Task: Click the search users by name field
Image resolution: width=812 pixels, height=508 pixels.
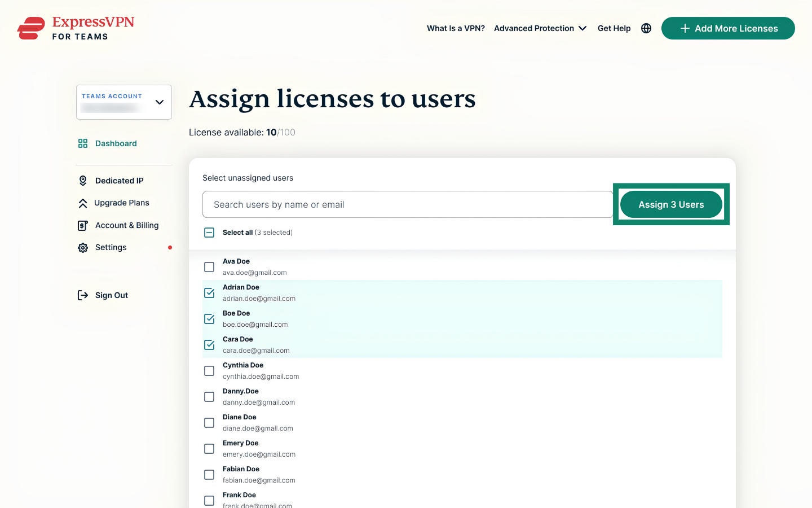Action: pos(408,204)
